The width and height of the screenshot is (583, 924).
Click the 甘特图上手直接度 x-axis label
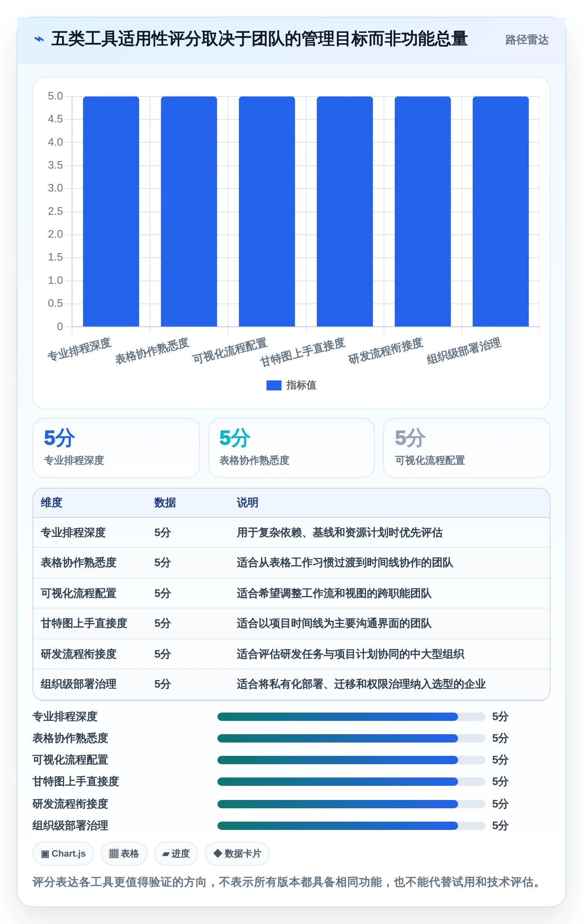[303, 352]
